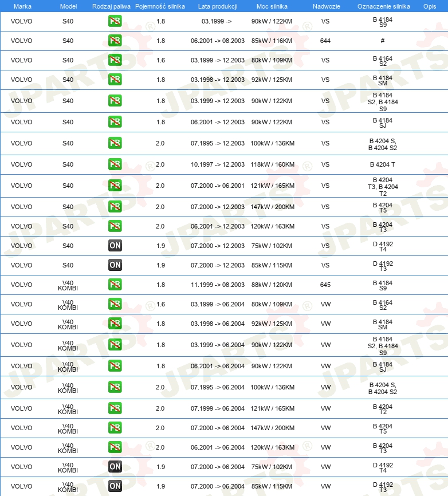Click the Rodzaj paliwa column header
Viewport: 448px width, 496px height.
111,6
